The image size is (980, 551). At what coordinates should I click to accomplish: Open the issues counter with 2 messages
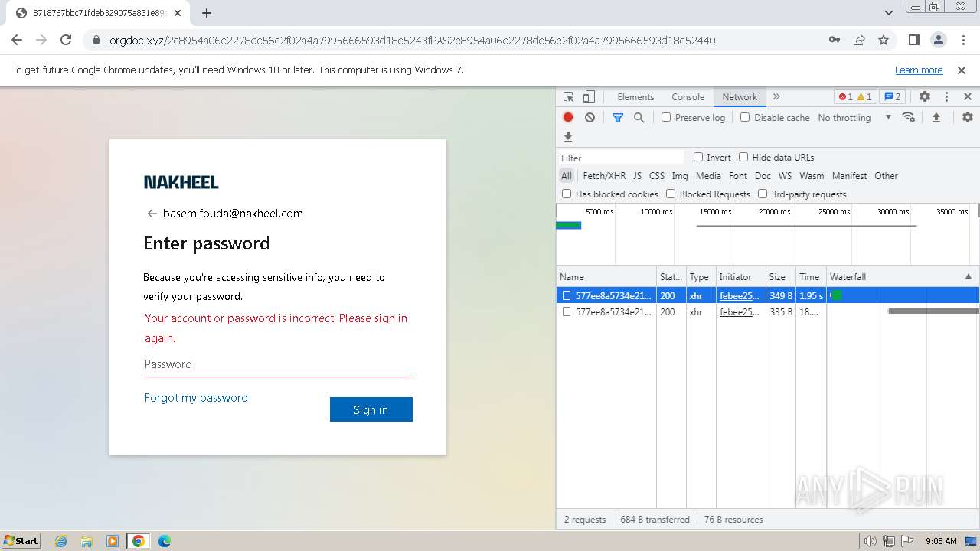892,97
